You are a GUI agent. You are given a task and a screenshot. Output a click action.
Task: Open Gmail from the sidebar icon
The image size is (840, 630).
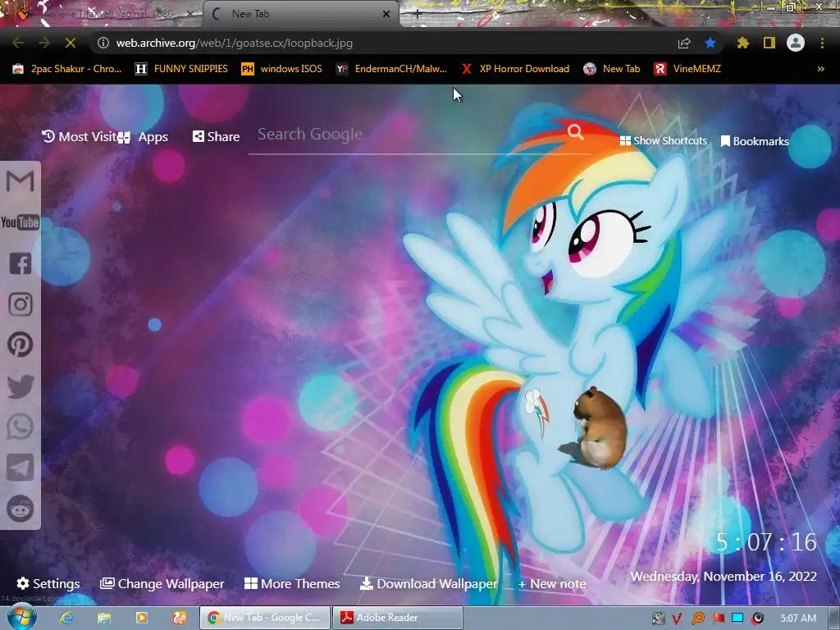(21, 180)
